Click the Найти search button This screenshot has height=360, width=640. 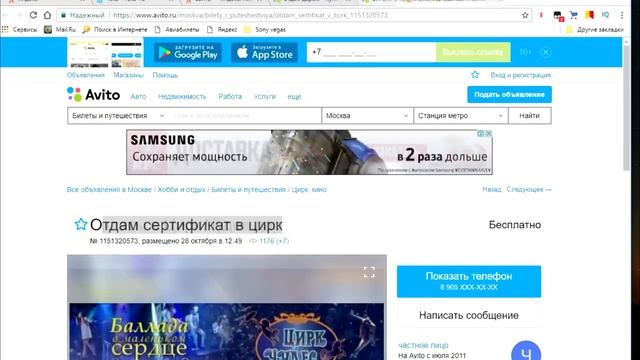tap(530, 116)
